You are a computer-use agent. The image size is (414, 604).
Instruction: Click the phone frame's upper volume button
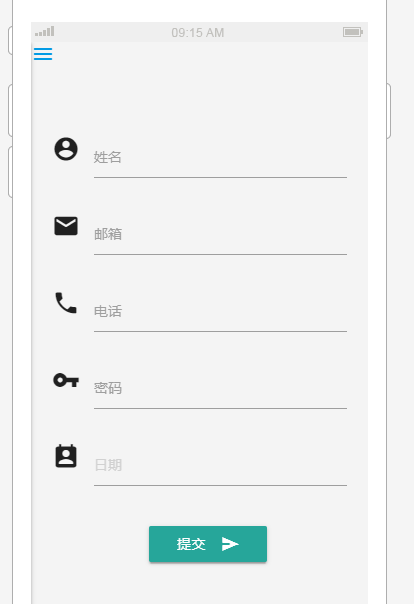point(10,111)
